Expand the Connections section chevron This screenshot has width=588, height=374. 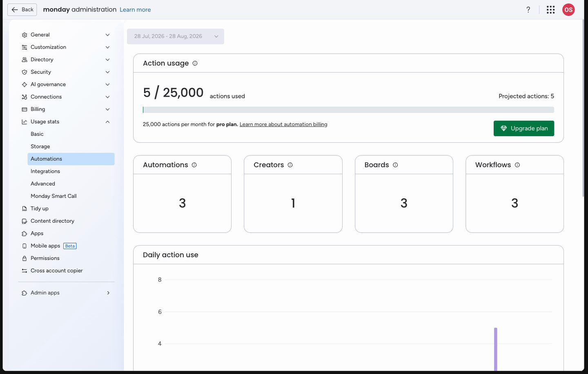point(107,97)
